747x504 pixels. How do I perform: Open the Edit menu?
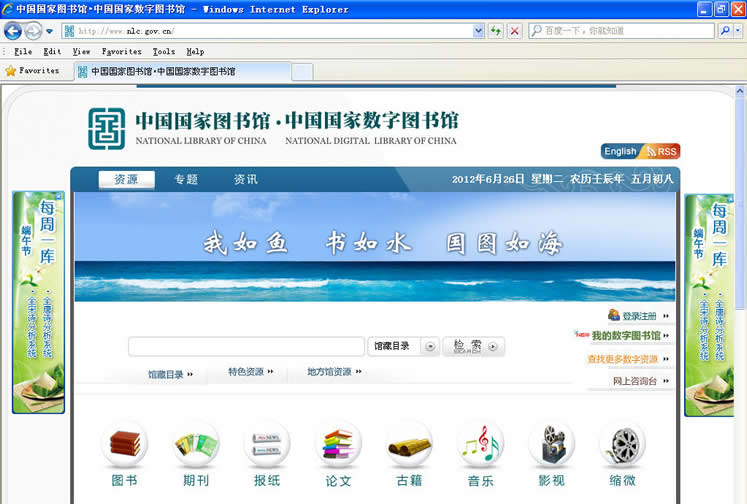[52, 51]
